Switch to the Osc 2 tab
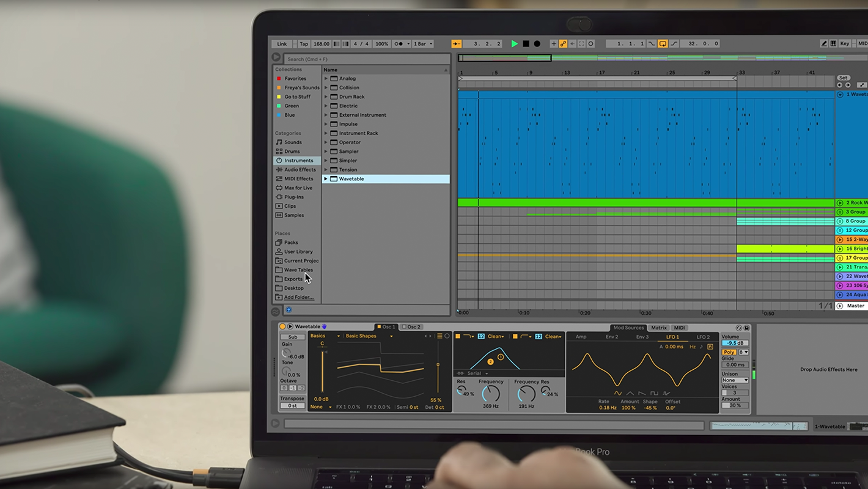The height and width of the screenshot is (489, 868). pos(411,327)
